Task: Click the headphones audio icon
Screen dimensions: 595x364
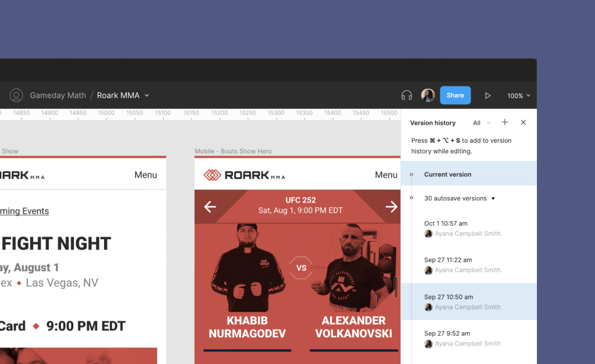Action: pos(406,96)
